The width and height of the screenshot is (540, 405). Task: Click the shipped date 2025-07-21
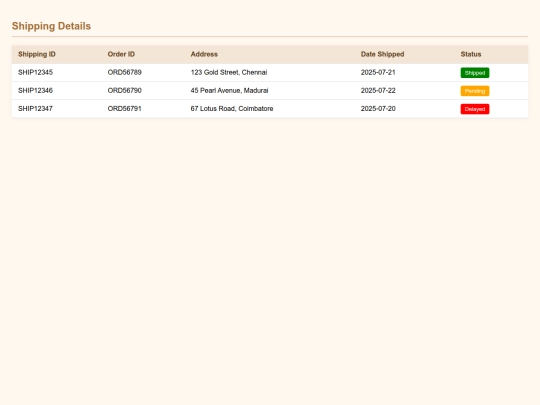[378, 72]
